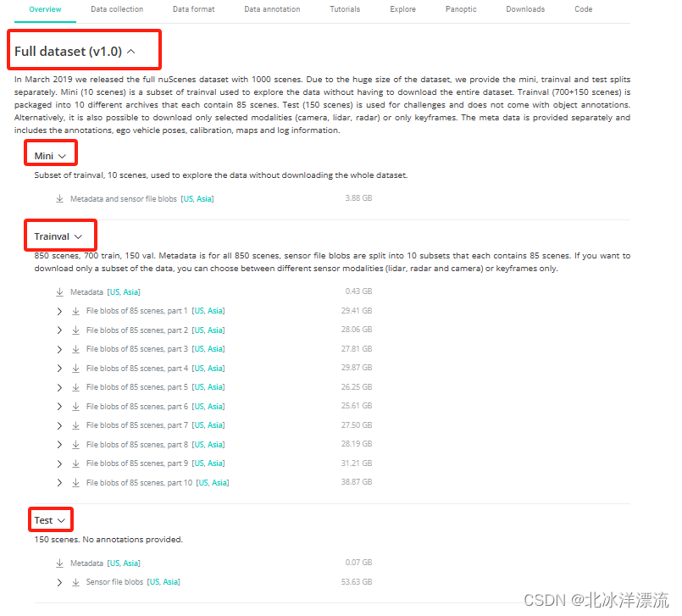The width and height of the screenshot is (682, 616).
Task: Click US link for Trainval Metadata
Action: 115,292
